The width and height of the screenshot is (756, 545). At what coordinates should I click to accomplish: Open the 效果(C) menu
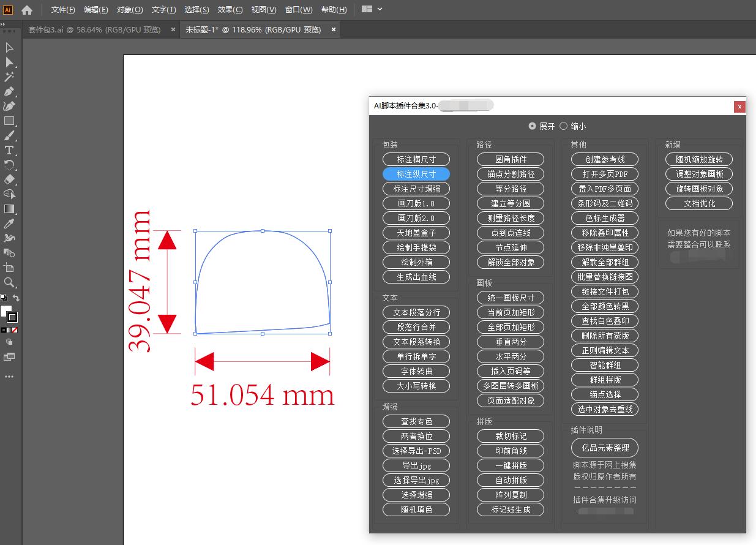230,10
